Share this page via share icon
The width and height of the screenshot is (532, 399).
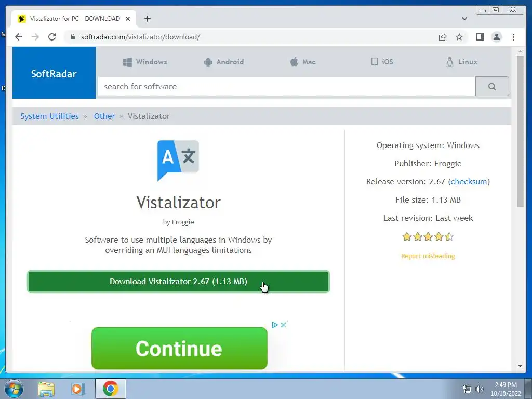click(x=443, y=37)
